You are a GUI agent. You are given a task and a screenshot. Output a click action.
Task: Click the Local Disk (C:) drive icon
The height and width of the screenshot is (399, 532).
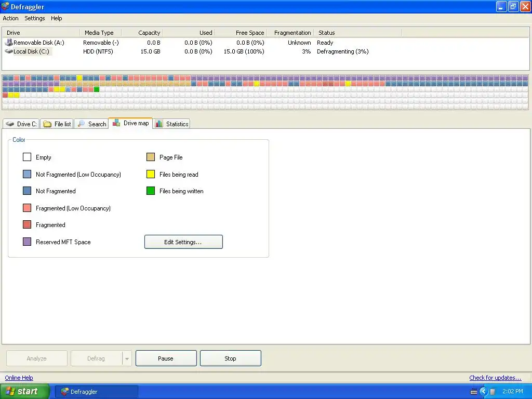click(x=8, y=51)
